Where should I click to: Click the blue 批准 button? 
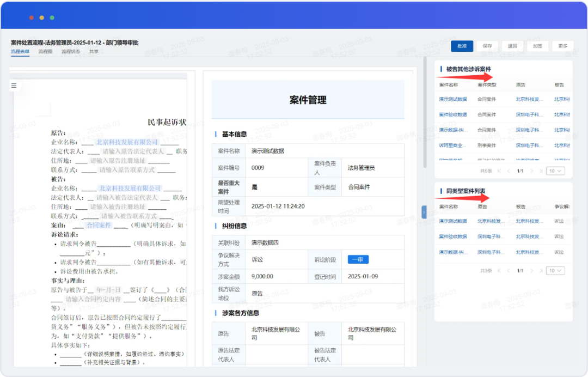point(462,46)
